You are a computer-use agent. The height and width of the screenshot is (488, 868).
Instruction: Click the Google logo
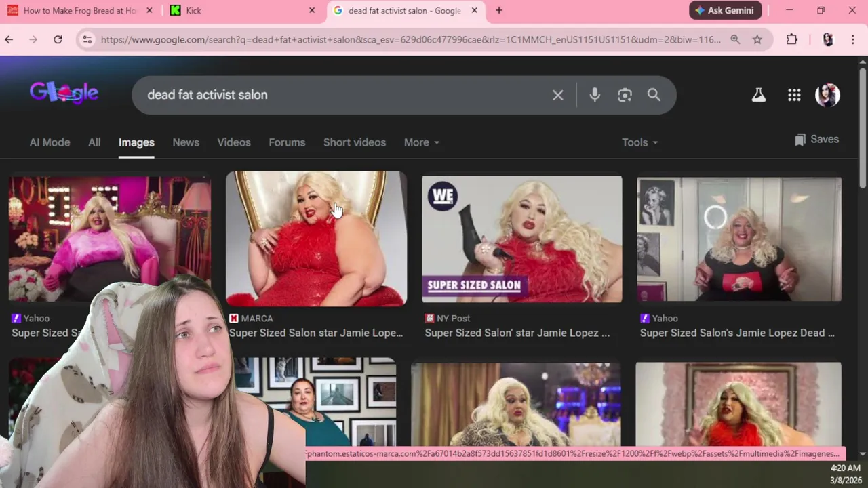pyautogui.click(x=64, y=94)
